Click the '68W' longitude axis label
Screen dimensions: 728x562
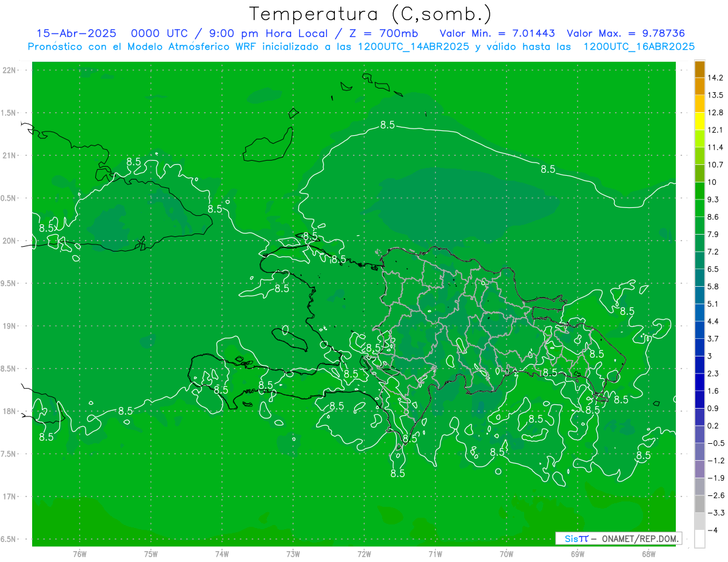[x=648, y=554]
